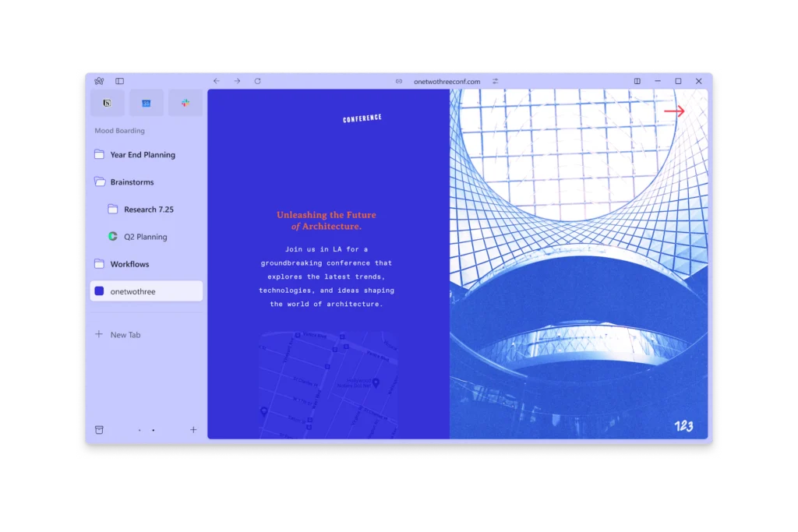Copy page link using link icon
This screenshot has height=532, width=798.
click(x=399, y=81)
